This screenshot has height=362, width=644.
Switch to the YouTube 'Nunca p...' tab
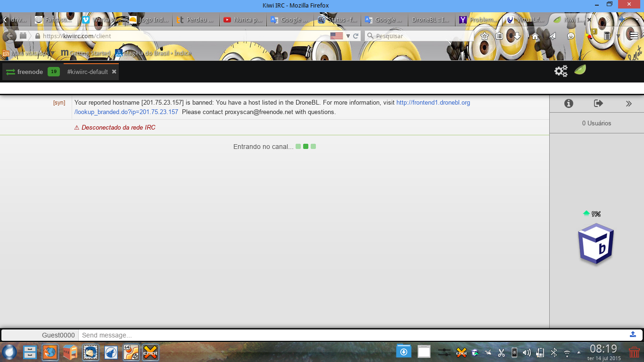coord(242,20)
